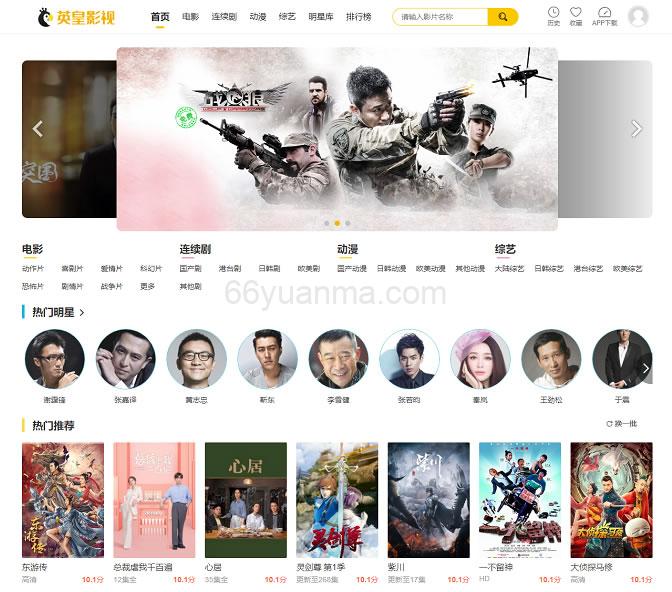672x592 pixels.
Task: Click 更多 under movie categories
Action: [147, 286]
